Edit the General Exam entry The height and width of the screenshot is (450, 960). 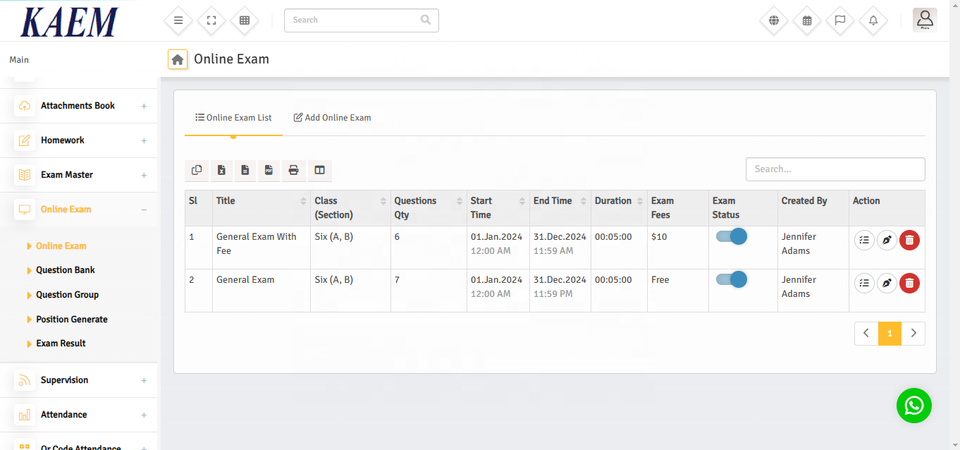(x=886, y=283)
